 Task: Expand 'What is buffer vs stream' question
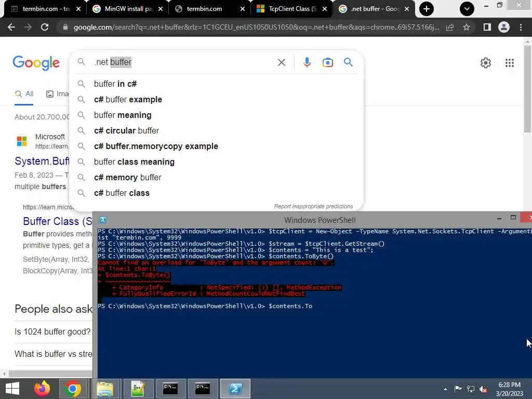click(x=54, y=354)
